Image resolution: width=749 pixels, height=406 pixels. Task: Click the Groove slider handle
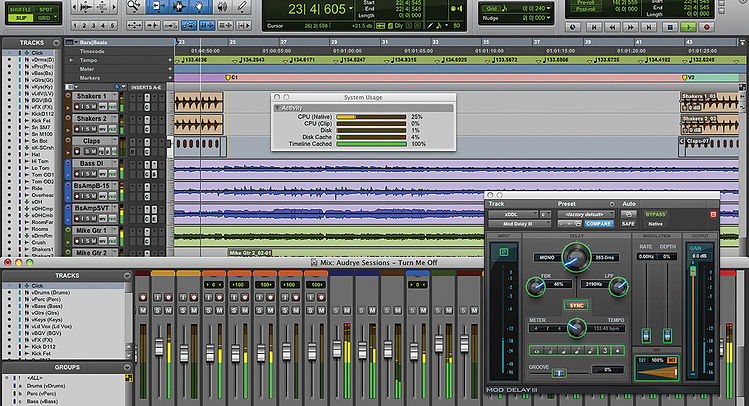pyautogui.click(x=558, y=373)
